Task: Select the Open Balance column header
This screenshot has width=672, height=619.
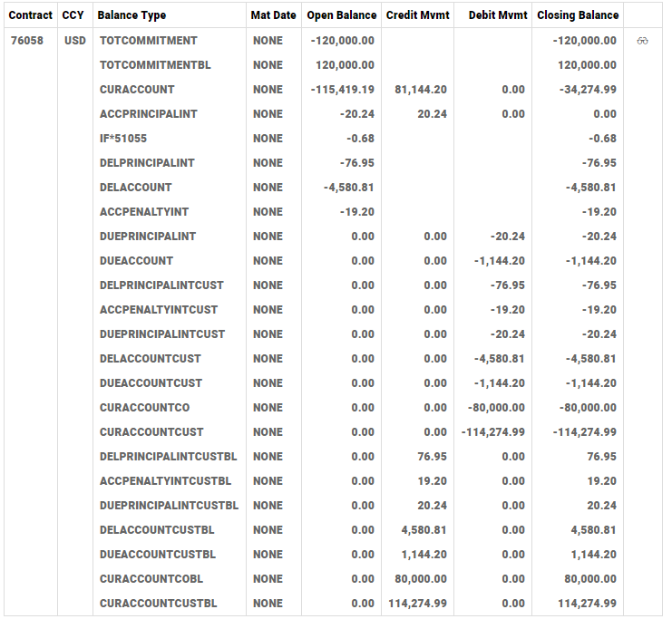Action: (x=341, y=15)
